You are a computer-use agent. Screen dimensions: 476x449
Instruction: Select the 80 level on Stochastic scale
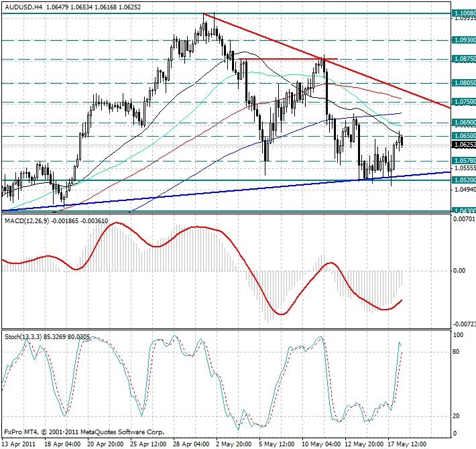(456, 352)
